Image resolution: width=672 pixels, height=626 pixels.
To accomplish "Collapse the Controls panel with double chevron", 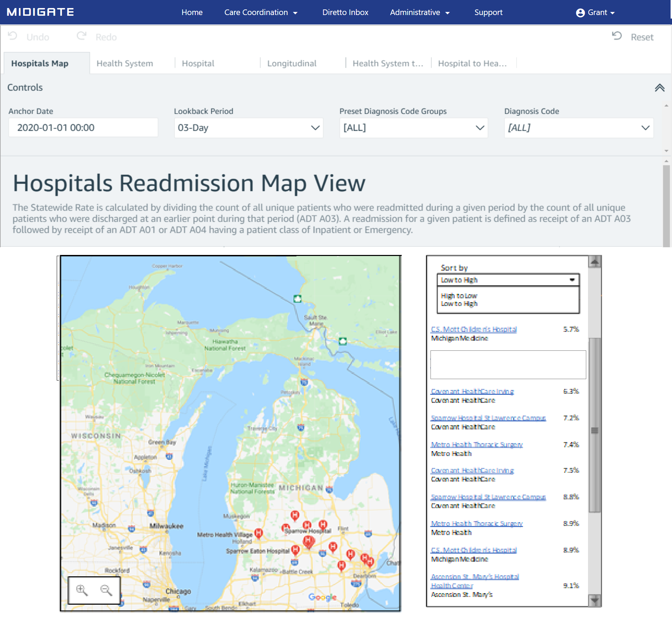I will pyautogui.click(x=659, y=87).
